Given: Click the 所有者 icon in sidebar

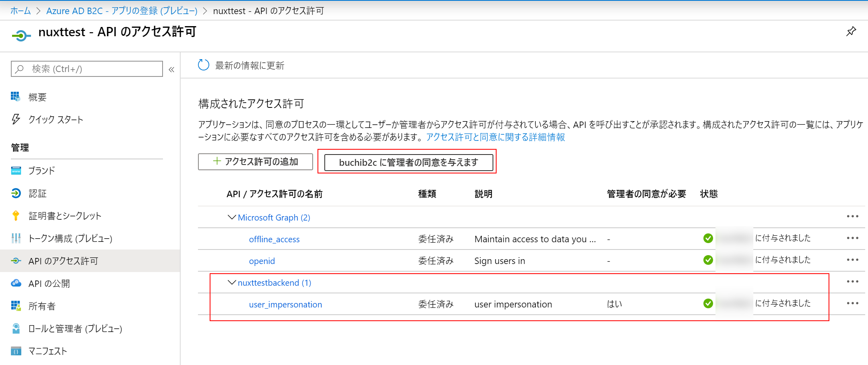Looking at the screenshot, I should tap(16, 306).
